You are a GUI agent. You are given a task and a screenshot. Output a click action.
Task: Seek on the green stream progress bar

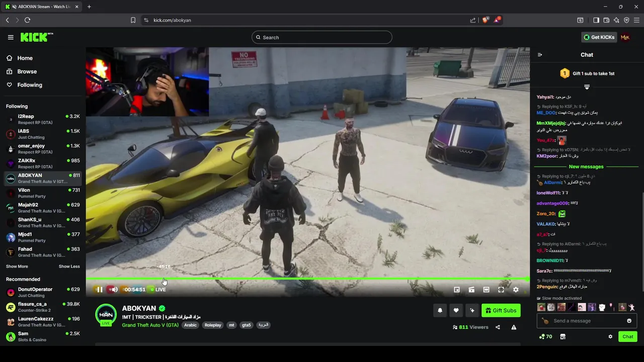307,279
